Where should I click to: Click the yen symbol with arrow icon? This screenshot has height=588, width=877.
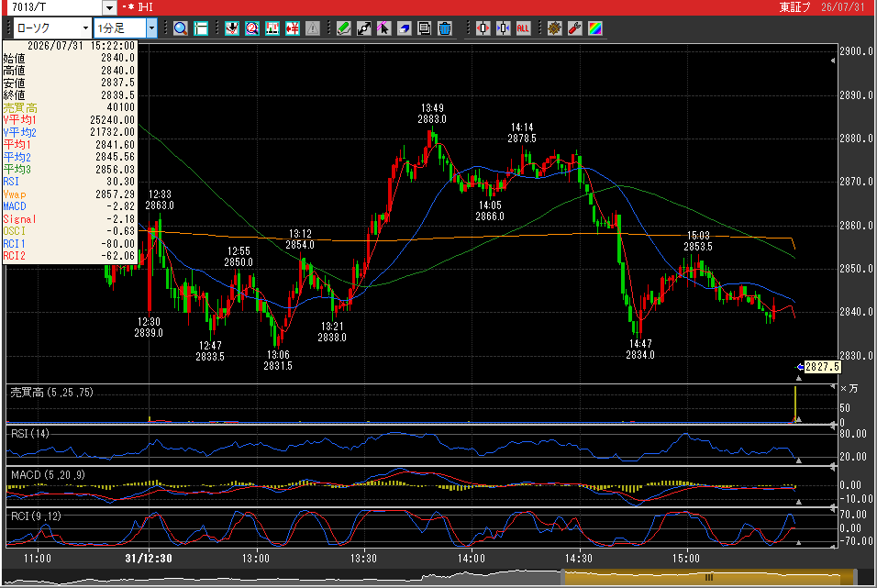point(292,28)
